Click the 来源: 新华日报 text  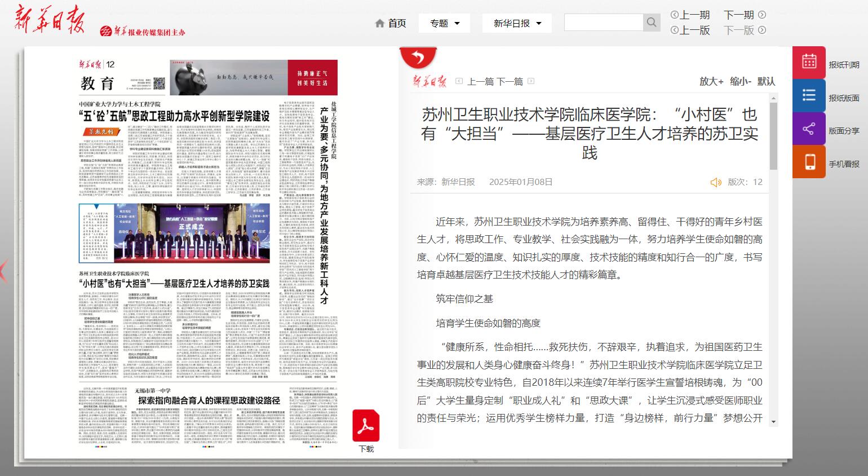[x=446, y=182]
